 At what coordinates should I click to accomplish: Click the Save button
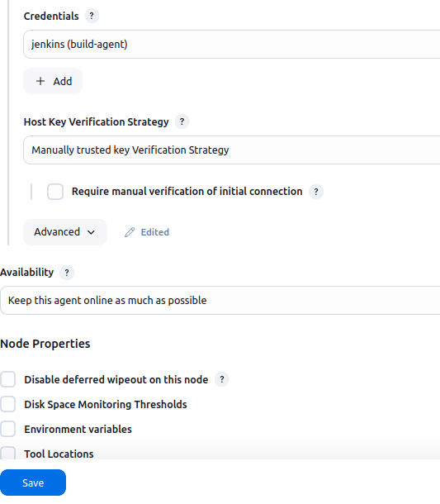tap(33, 483)
